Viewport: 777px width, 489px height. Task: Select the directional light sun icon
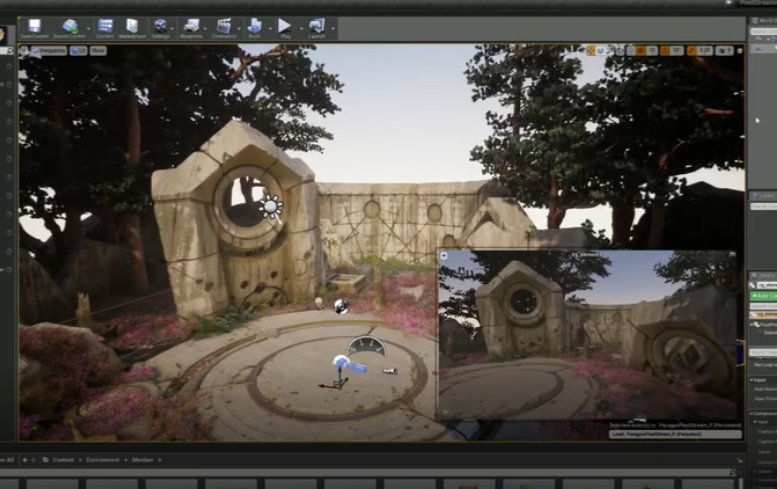(x=271, y=207)
